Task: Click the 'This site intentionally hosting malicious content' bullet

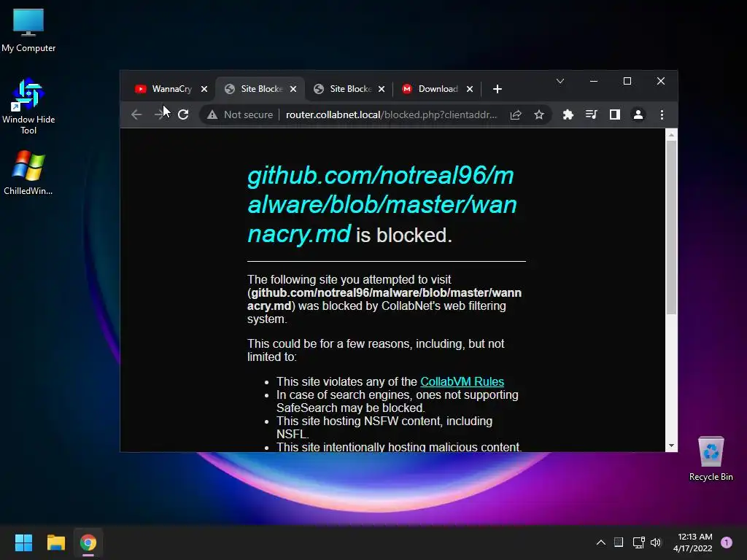Action: click(x=399, y=447)
